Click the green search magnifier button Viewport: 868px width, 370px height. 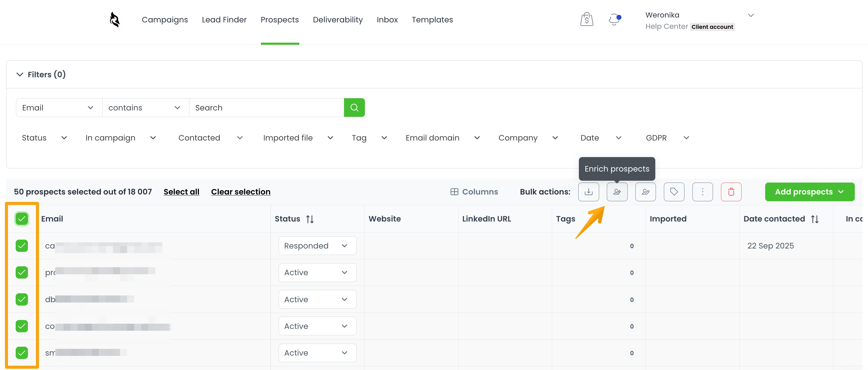354,108
